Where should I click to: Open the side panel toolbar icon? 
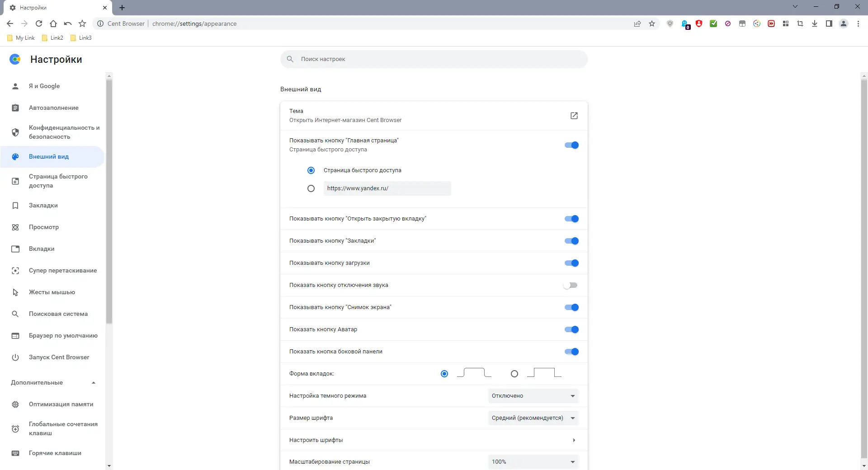[829, 23]
